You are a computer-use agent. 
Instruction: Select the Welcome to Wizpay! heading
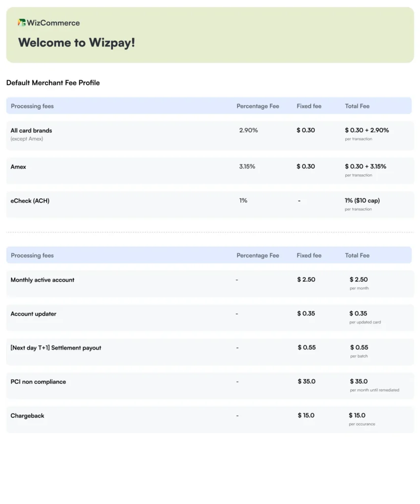point(76,43)
